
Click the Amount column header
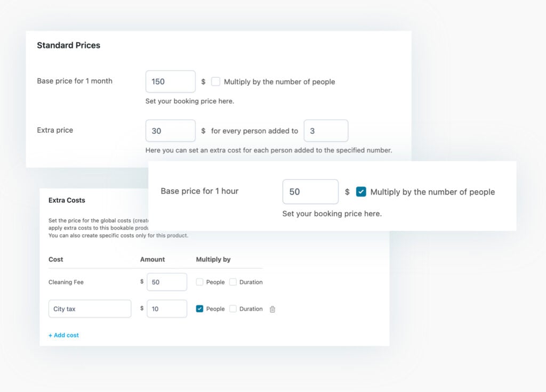152,259
